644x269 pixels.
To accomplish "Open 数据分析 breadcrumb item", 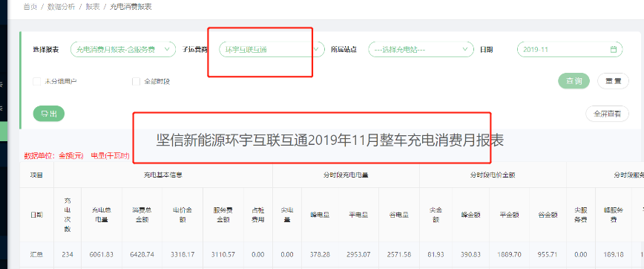I will (x=62, y=7).
